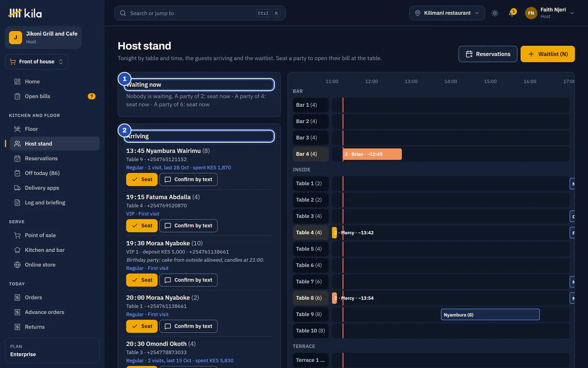Click the Waitlist (N) button
This screenshot has width=588, height=368.
tap(548, 54)
